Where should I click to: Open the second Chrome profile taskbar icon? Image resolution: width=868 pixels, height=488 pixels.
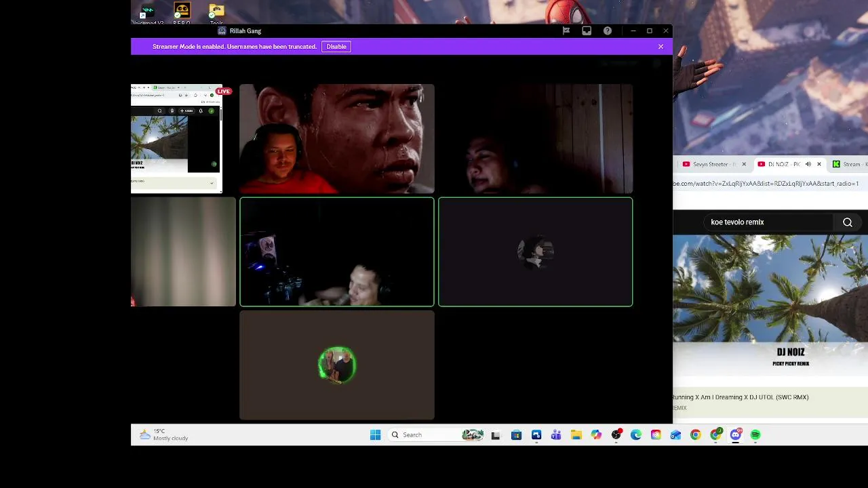tap(716, 435)
